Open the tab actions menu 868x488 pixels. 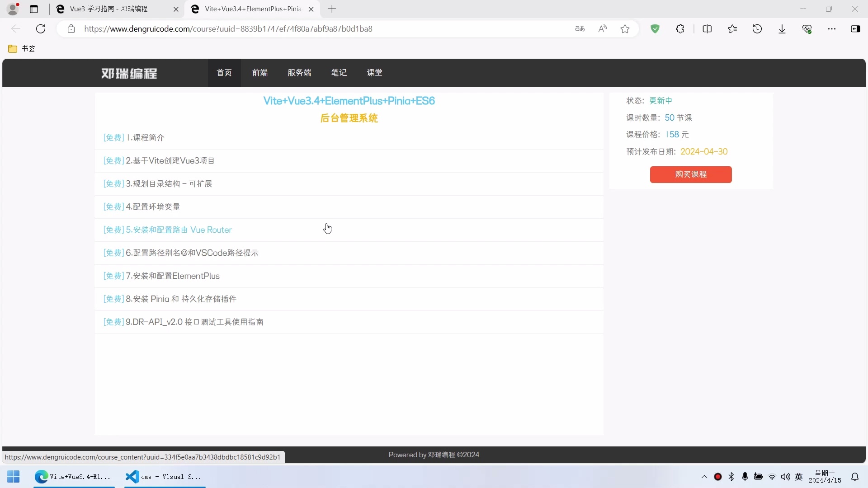(34, 9)
